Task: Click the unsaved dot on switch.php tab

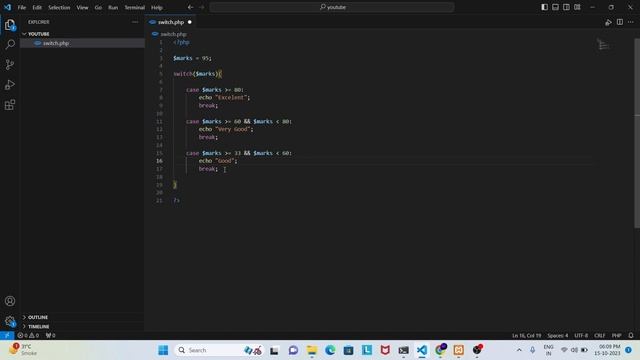Action: (x=189, y=22)
